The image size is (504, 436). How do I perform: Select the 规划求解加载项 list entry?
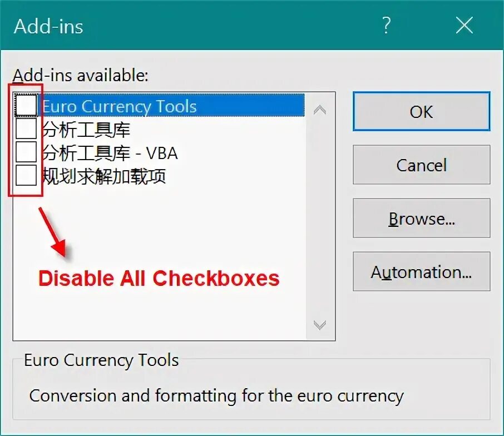(104, 176)
